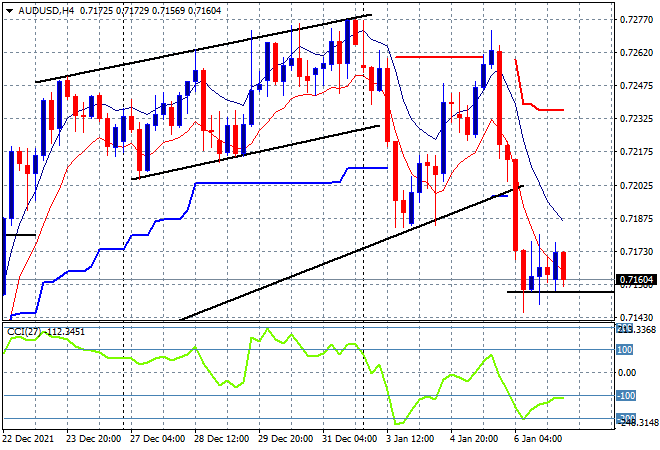Select the upper channel trendline
660x450 pixels.
[203, 49]
